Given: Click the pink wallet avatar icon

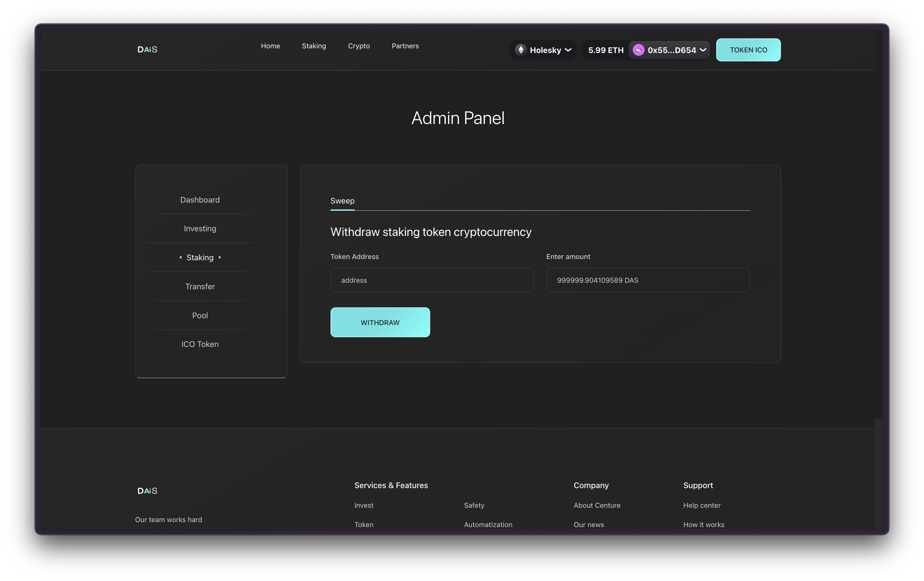Looking at the screenshot, I should [638, 50].
